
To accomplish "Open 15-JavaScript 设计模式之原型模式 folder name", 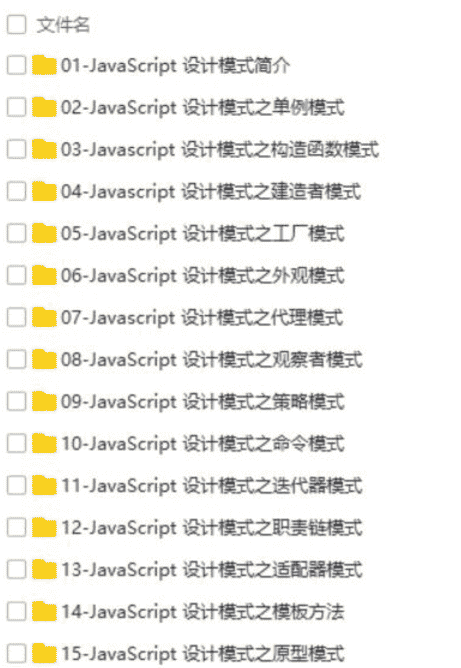I will click(x=203, y=654).
